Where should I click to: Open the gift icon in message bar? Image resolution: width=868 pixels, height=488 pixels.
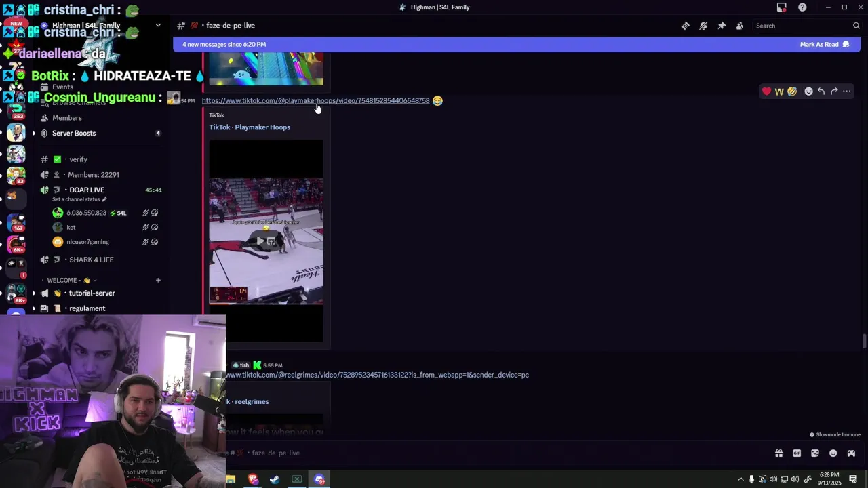pyautogui.click(x=778, y=453)
